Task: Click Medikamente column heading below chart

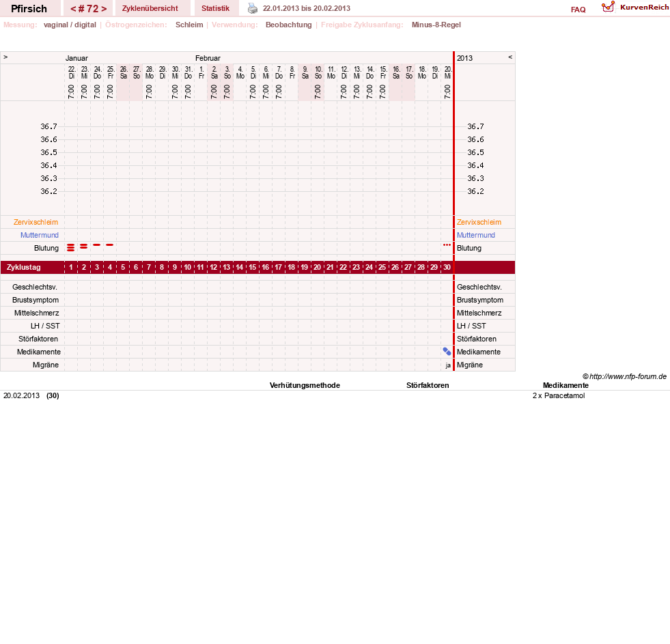Action: pyautogui.click(x=566, y=385)
